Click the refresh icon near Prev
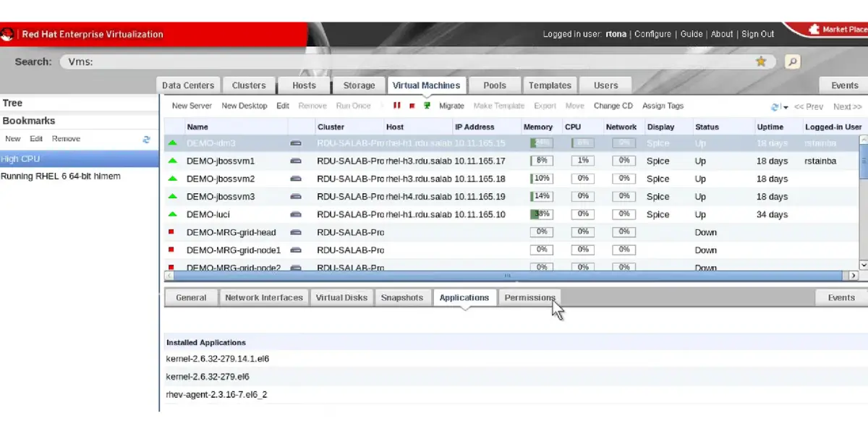 775,106
